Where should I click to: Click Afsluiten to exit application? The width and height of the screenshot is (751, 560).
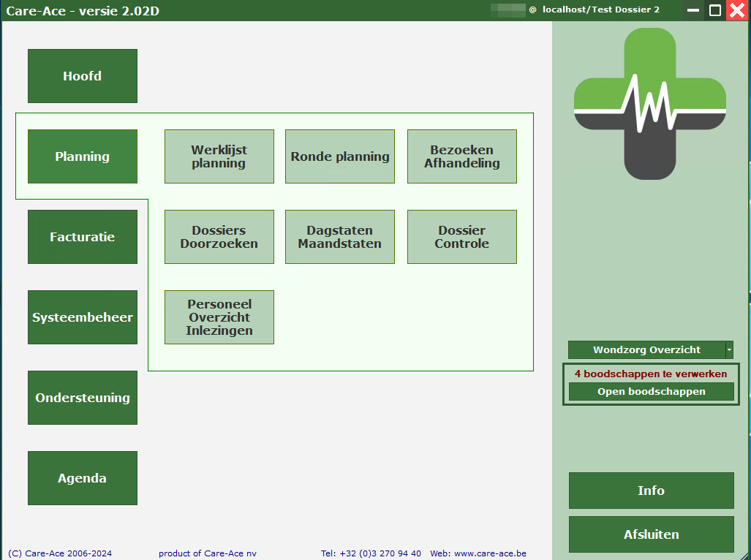point(651,534)
